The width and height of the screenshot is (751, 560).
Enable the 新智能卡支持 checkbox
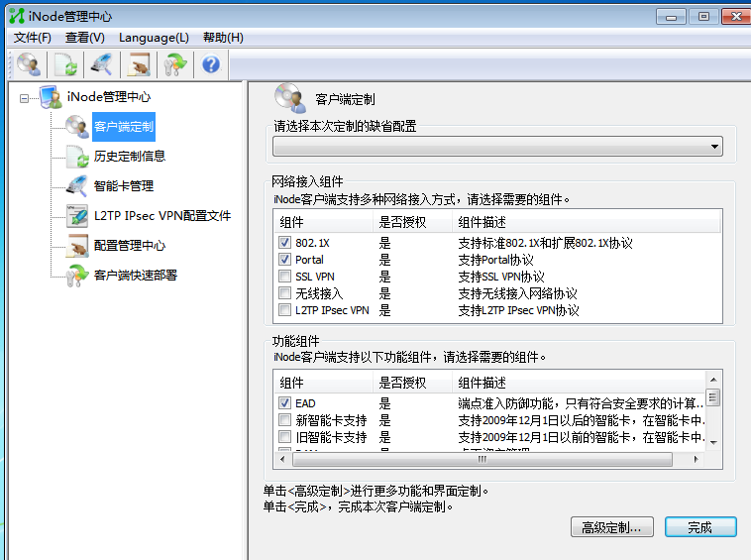[x=284, y=420]
